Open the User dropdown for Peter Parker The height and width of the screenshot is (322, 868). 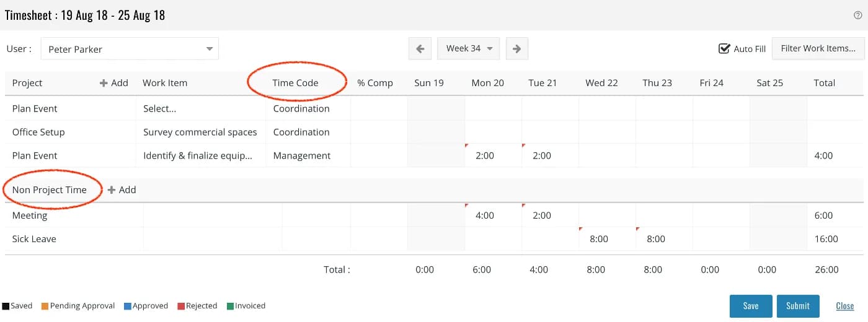pos(130,49)
